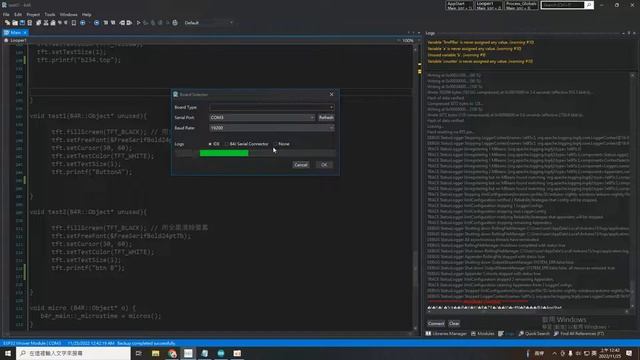Open the File menu
Screen dimensions: 640x360
pyautogui.click(x=6, y=14)
